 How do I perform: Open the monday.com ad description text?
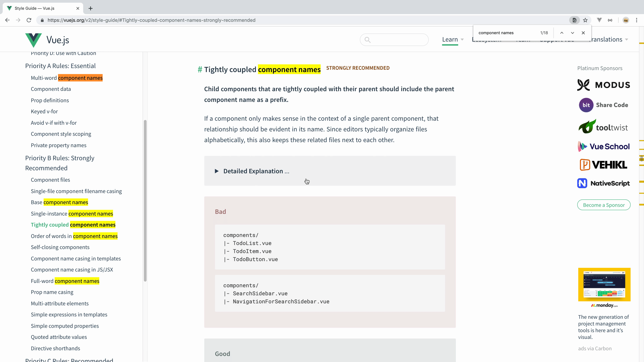[604, 327]
